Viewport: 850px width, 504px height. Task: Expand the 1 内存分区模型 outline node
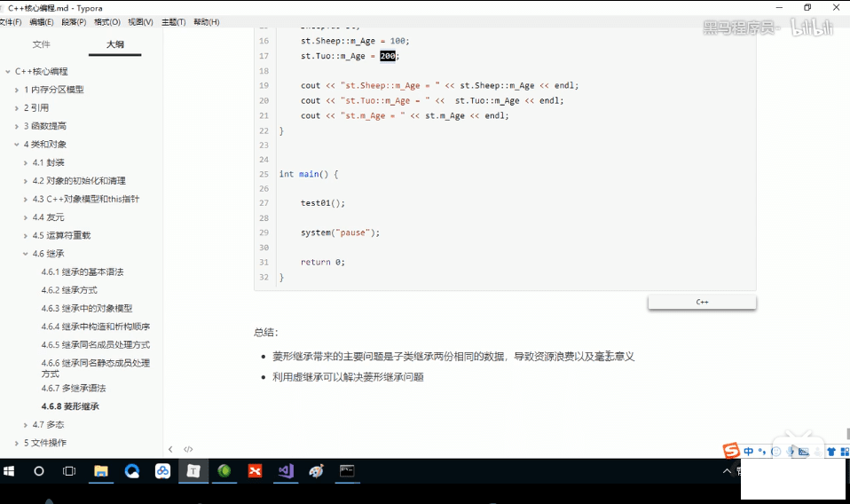point(16,90)
